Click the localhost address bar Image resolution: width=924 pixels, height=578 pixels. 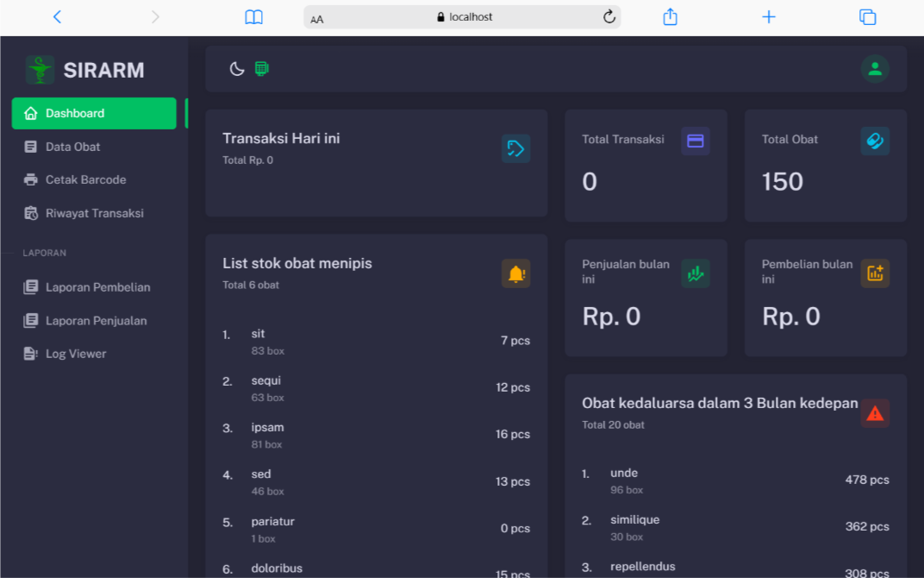(x=464, y=17)
